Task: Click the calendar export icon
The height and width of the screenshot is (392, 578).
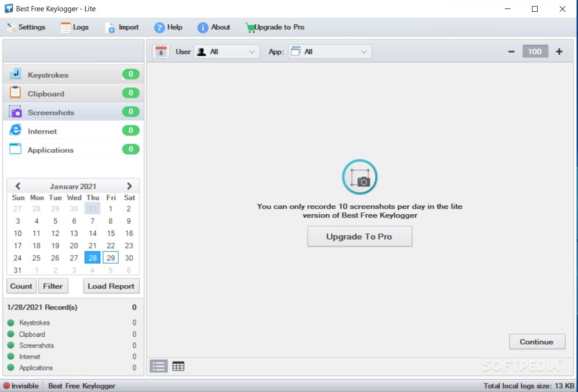Action: [161, 52]
